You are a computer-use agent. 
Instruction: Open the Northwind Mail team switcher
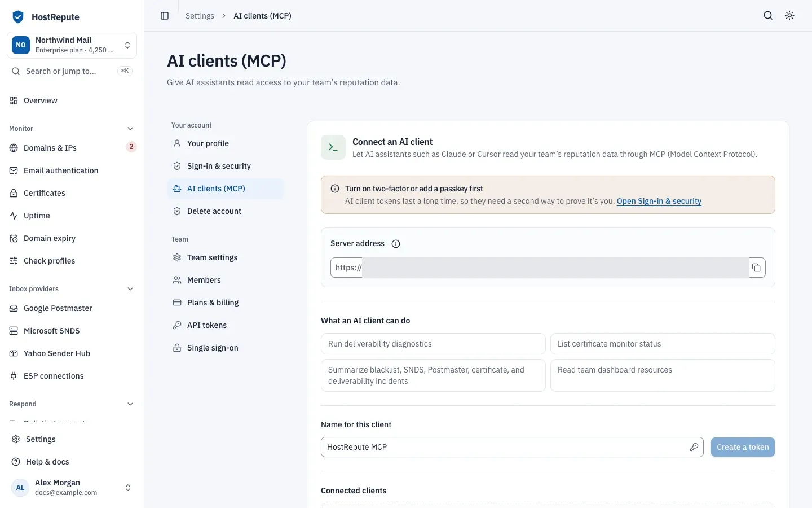coord(72,45)
